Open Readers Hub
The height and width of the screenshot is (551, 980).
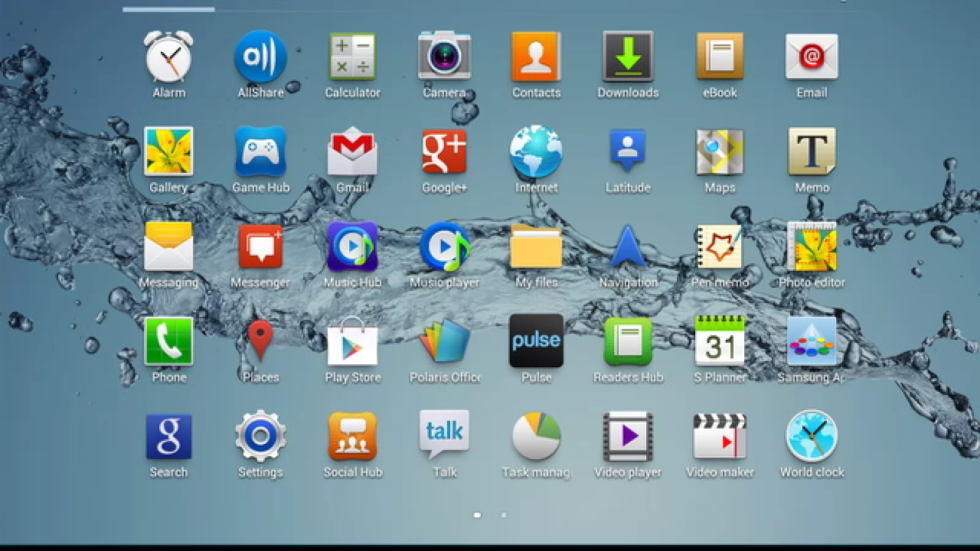coord(628,341)
